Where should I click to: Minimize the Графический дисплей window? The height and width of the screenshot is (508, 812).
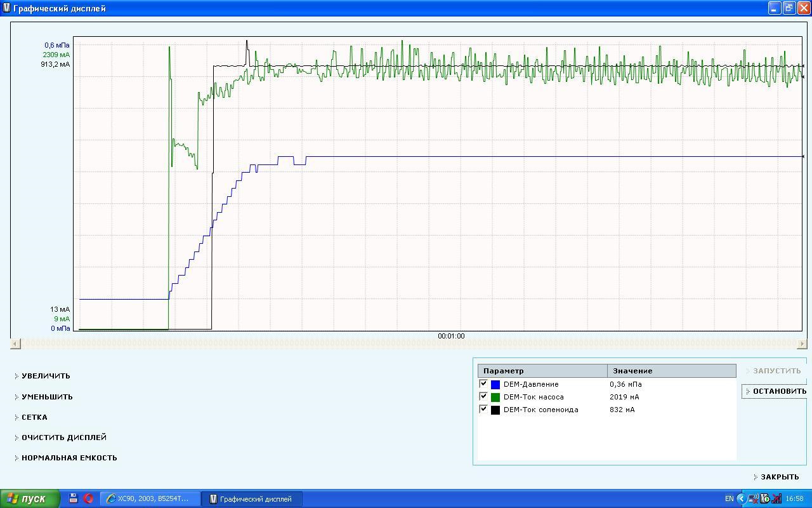coord(775,8)
